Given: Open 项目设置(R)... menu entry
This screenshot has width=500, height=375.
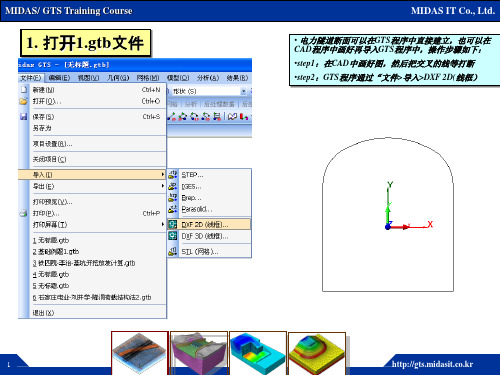Looking at the screenshot, I should (x=92, y=144).
